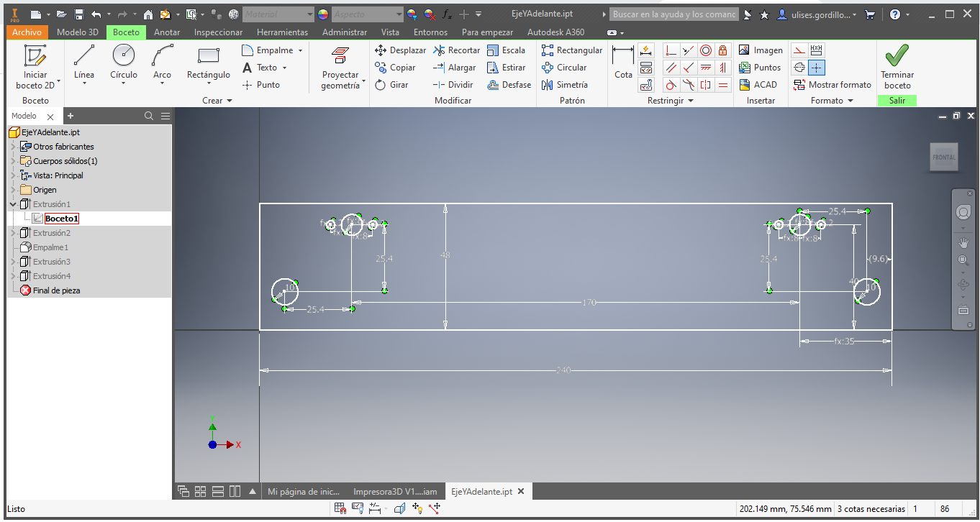This screenshot has height=522, width=980.
Task: Choose the Girar rotate tool
Action: (x=391, y=85)
